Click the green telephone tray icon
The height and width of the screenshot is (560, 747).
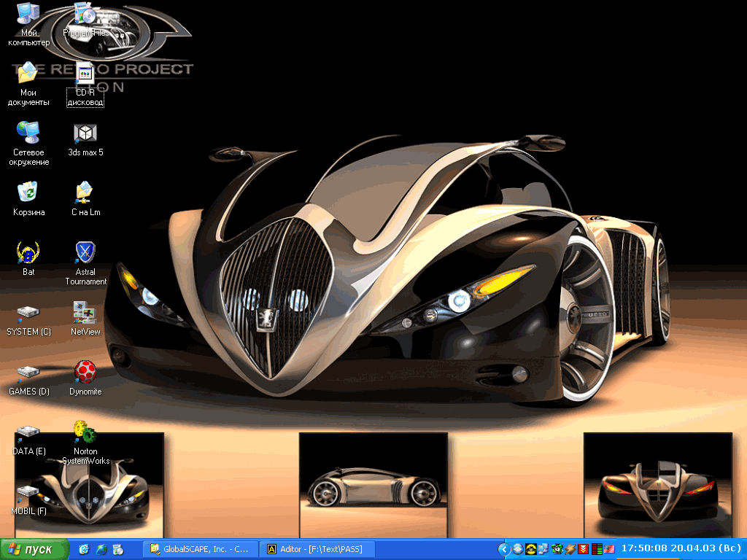point(557,550)
